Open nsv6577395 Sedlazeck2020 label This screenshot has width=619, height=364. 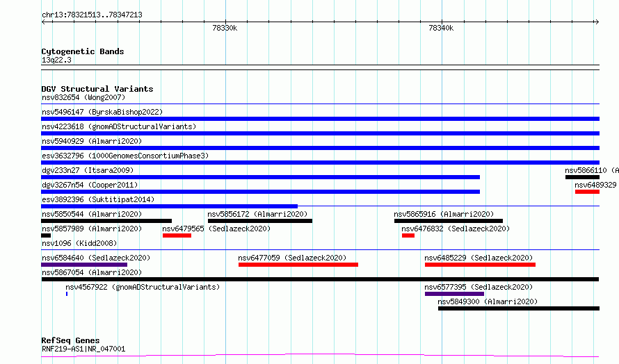[479, 287]
